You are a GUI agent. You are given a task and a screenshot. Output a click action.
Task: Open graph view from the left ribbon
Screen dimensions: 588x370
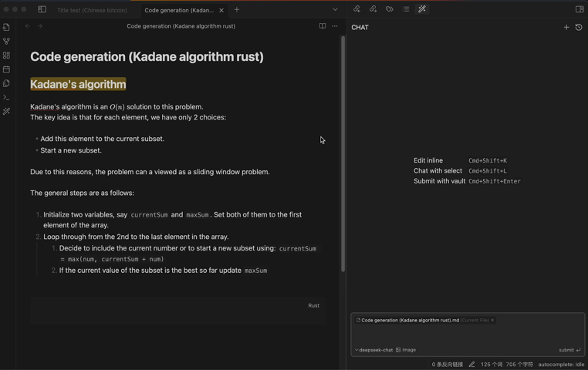click(7, 41)
